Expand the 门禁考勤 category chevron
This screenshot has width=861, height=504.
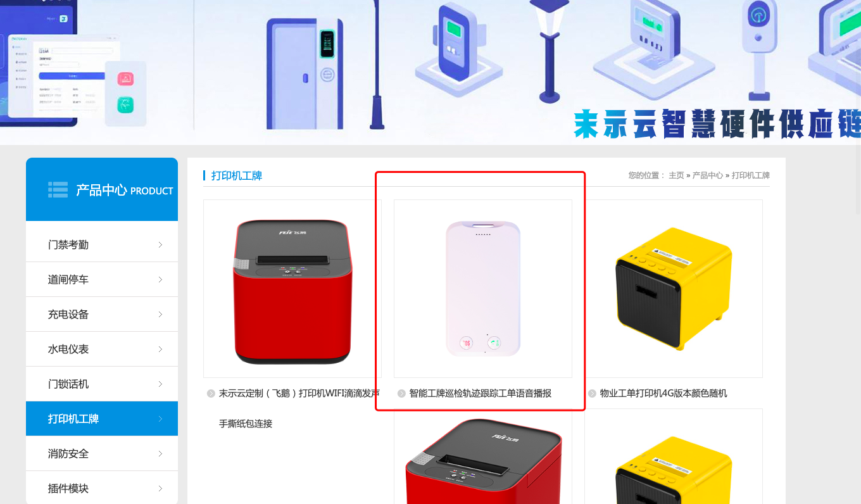[160, 244]
